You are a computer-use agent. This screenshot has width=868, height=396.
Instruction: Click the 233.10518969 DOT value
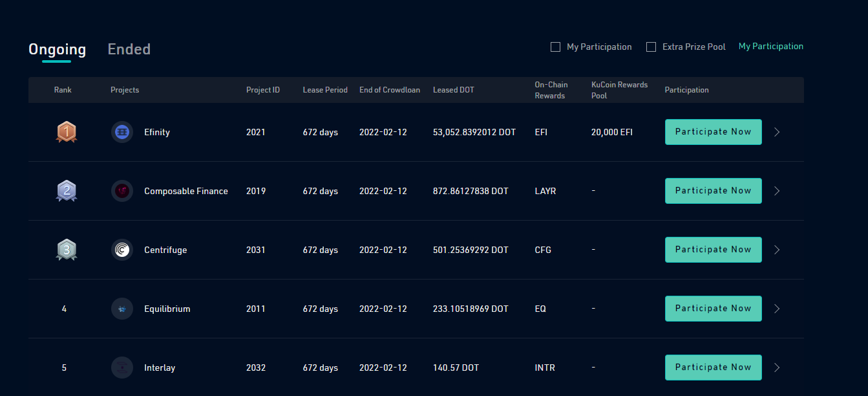[x=471, y=309]
